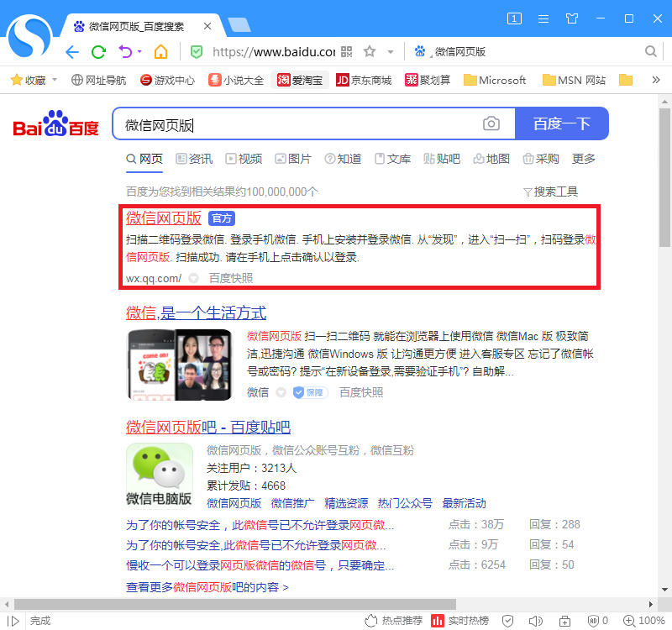Image resolution: width=672 pixels, height=630 pixels.
Task: Open the 100% zoom control
Action: [644, 621]
